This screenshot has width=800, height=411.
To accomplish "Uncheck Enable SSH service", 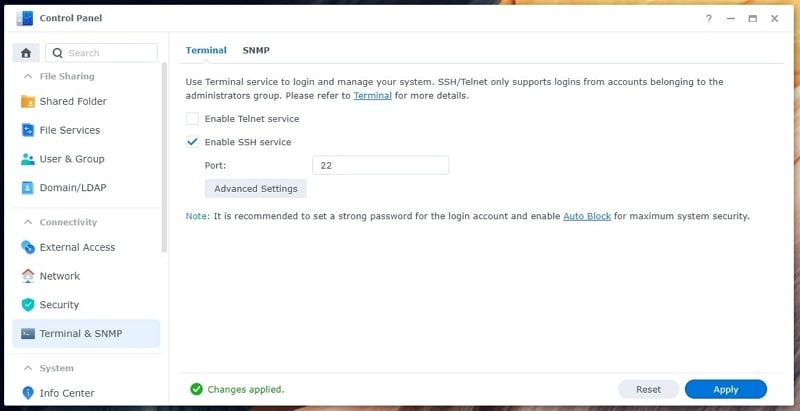I will pos(192,142).
